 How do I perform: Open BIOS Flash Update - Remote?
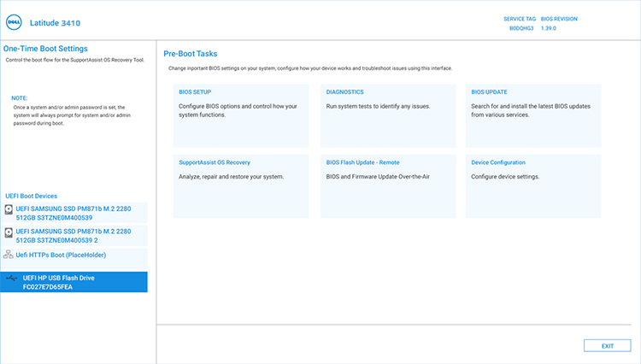coord(388,186)
